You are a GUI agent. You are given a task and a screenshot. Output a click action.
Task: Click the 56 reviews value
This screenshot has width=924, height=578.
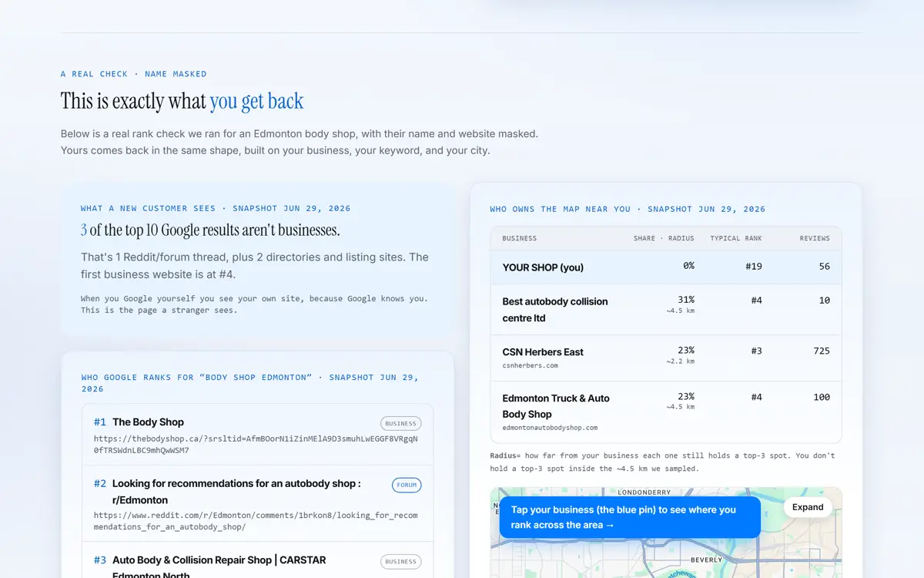[825, 266]
